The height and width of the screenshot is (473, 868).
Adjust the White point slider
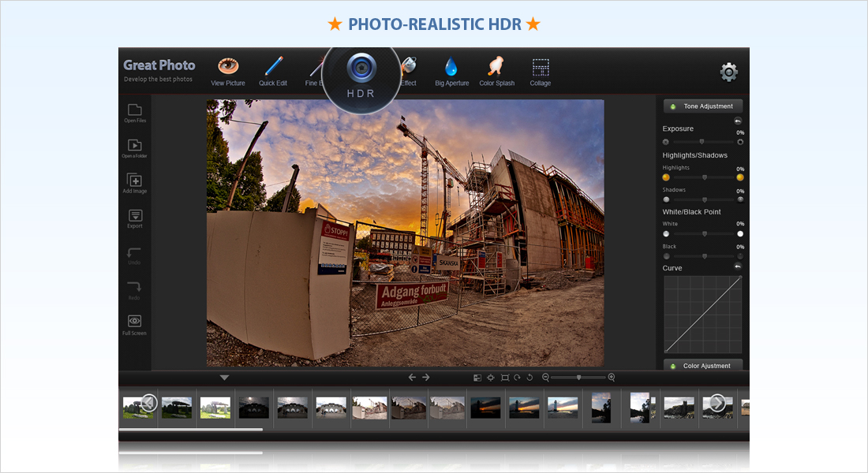tap(704, 234)
